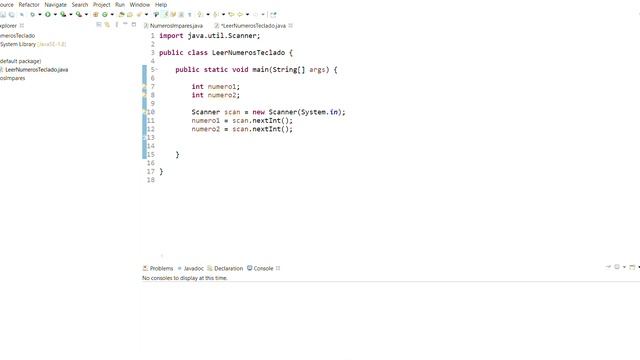Image resolution: width=640 pixels, height=360 pixels.
Task: Toggle Word Wrap in the toolbar
Action: 173,14
